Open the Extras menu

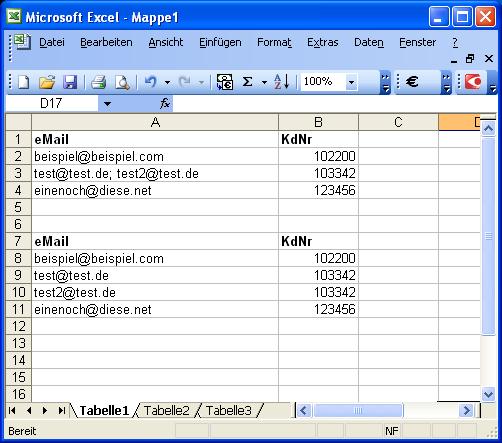click(x=323, y=42)
